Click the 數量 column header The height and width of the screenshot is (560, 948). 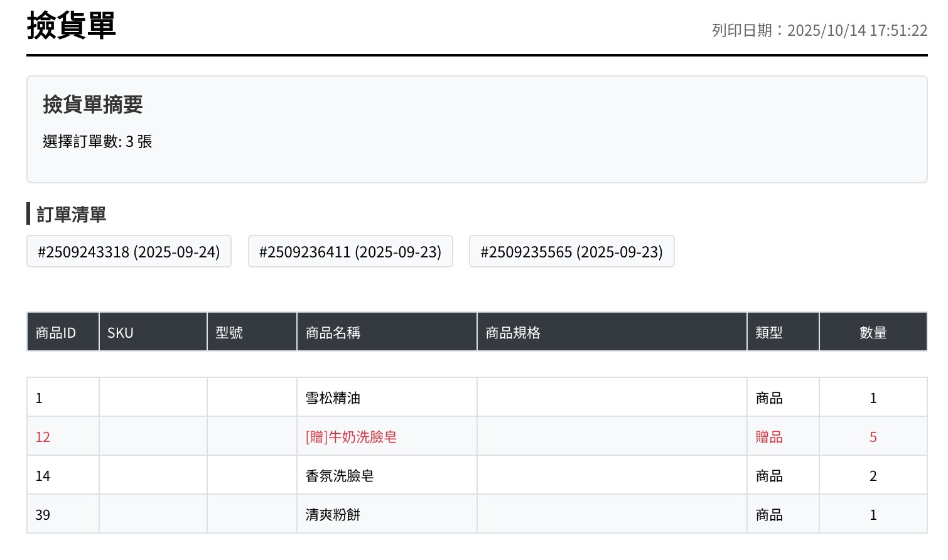click(873, 333)
